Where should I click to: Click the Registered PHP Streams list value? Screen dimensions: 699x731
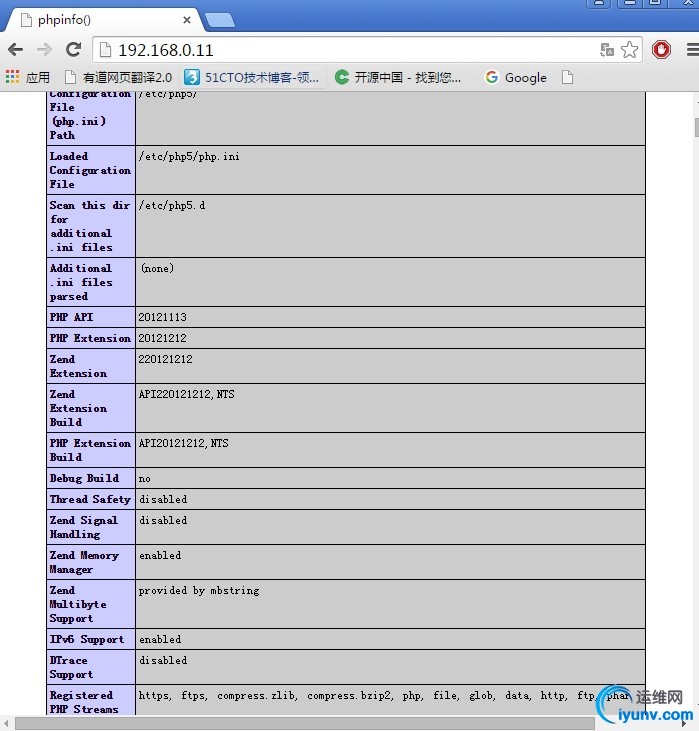pyautogui.click(x=385, y=696)
